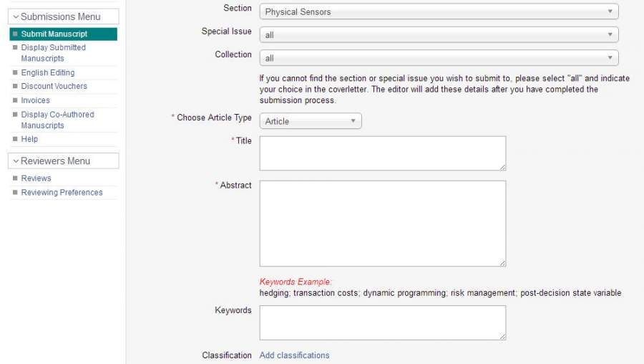Open the Collection dropdown
The image size is (644, 364).
[439, 58]
